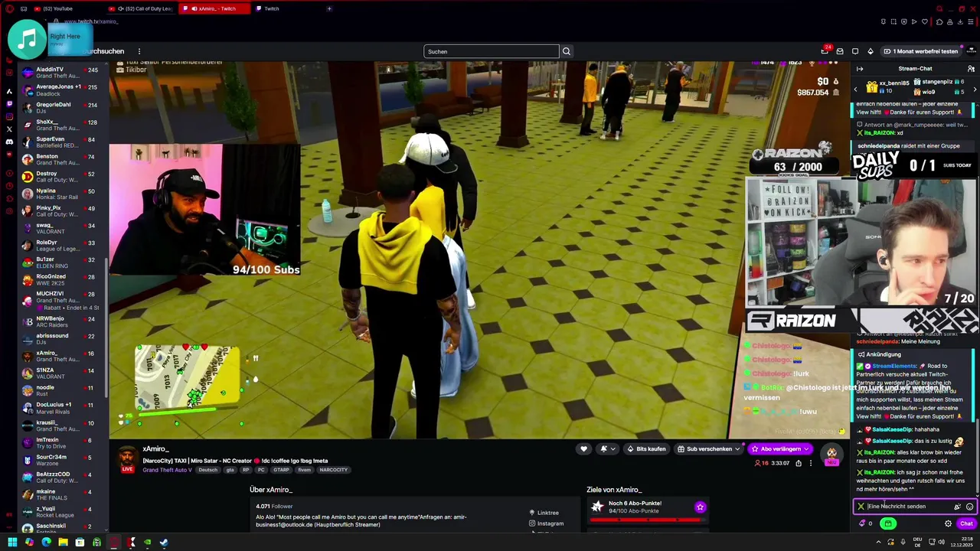
Task: Open S1NZA channel in sidebar
Action: (63, 373)
